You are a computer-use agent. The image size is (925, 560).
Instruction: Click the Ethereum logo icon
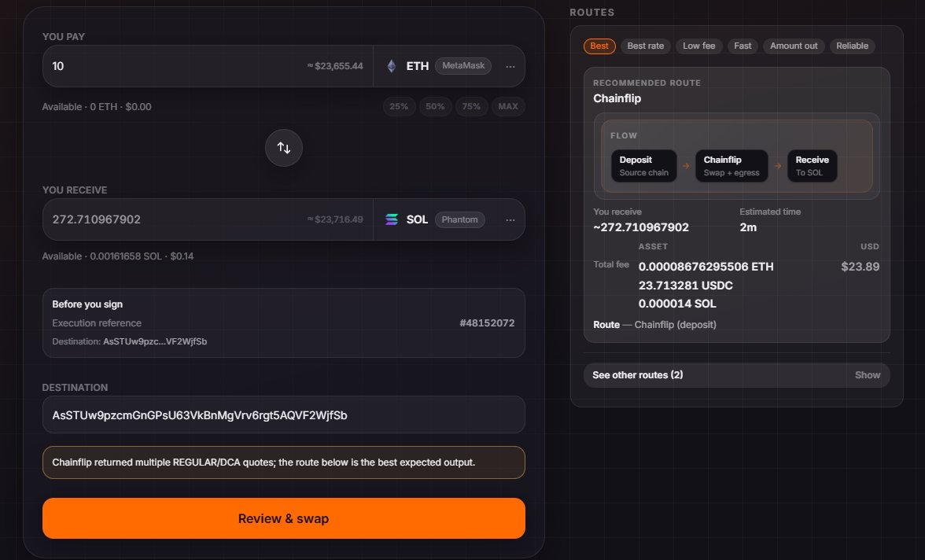391,66
